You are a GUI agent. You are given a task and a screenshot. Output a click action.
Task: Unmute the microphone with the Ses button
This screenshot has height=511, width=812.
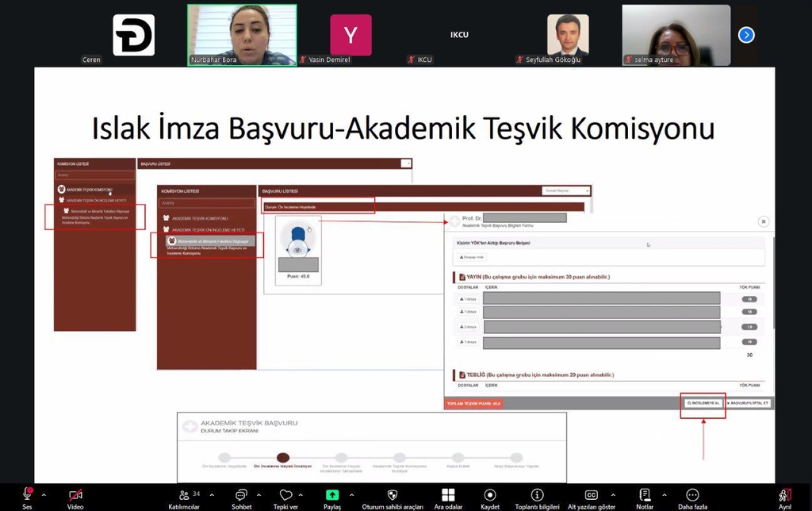point(27,494)
